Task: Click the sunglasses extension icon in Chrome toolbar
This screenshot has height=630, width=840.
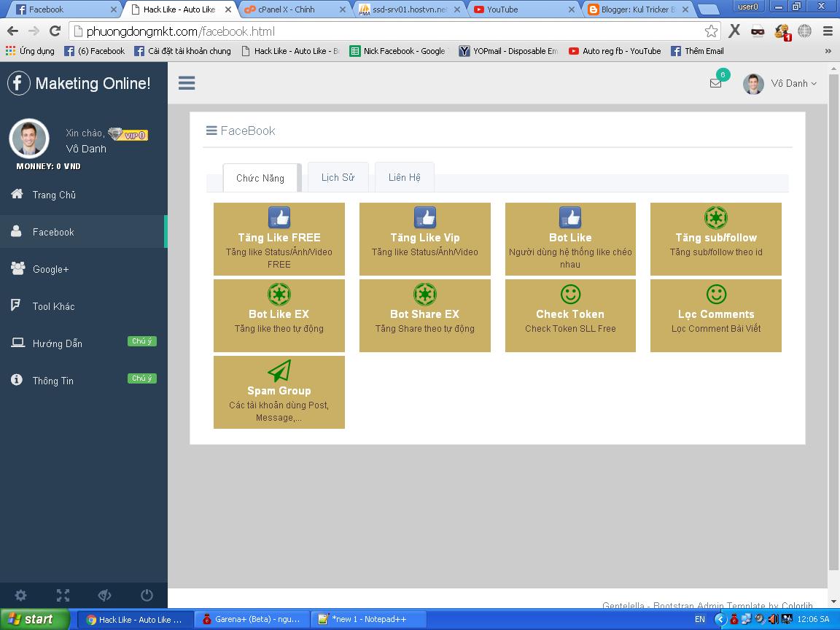Action: tap(758, 31)
